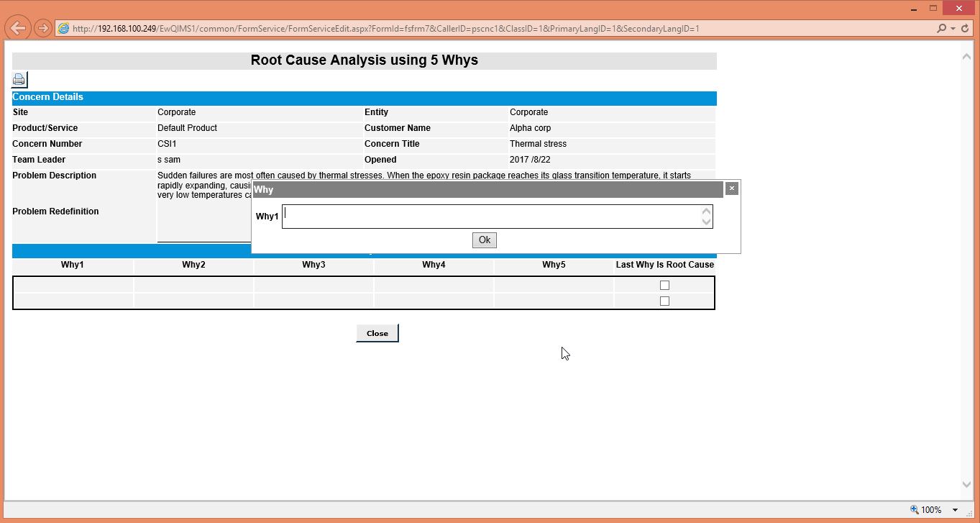Screen dimensions: 980x523
Task: Click the Why1 column header in the table
Action: click(x=72, y=265)
